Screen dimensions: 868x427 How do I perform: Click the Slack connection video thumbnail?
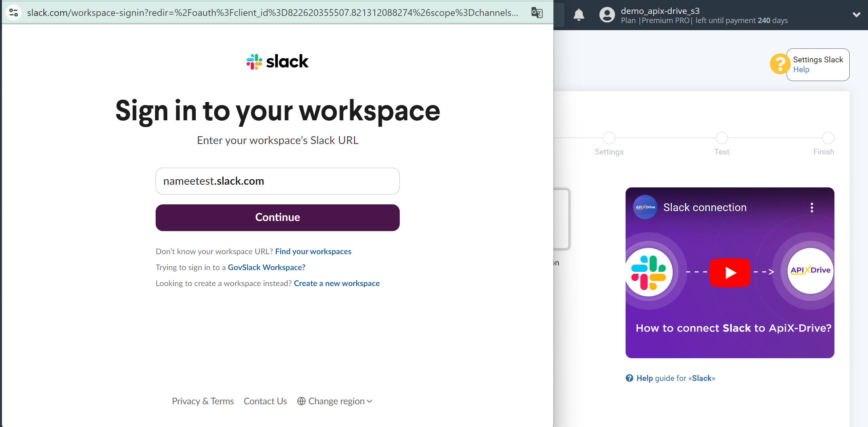pyautogui.click(x=730, y=272)
